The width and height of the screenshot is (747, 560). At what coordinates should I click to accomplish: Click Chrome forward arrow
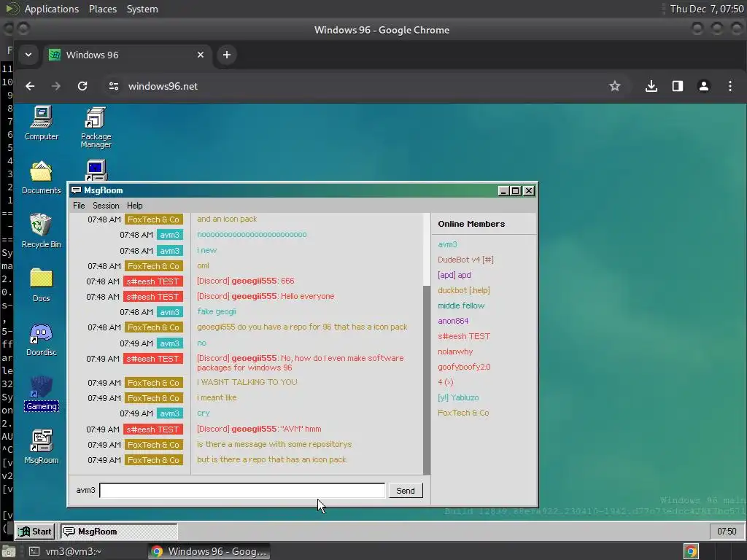(56, 86)
